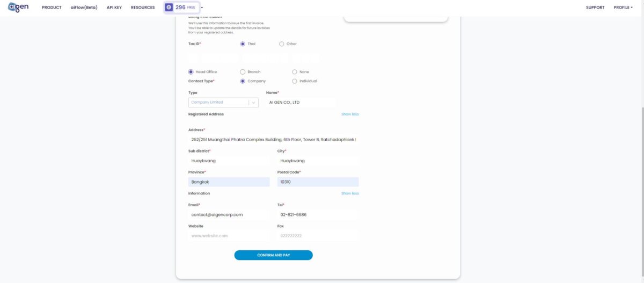Expand the credits dropdown arrow next to 296 FREE

coord(202,8)
